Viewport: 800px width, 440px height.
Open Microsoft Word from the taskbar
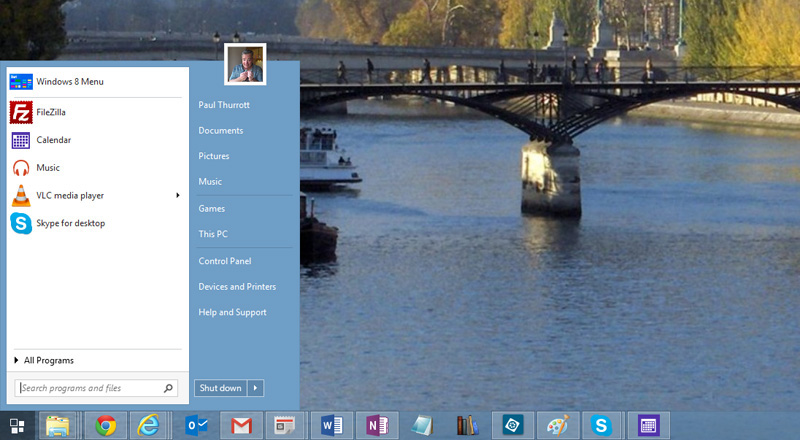click(331, 426)
